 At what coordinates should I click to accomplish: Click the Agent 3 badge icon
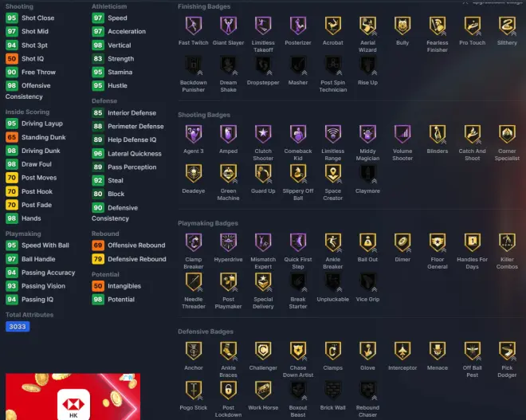pyautogui.click(x=194, y=134)
